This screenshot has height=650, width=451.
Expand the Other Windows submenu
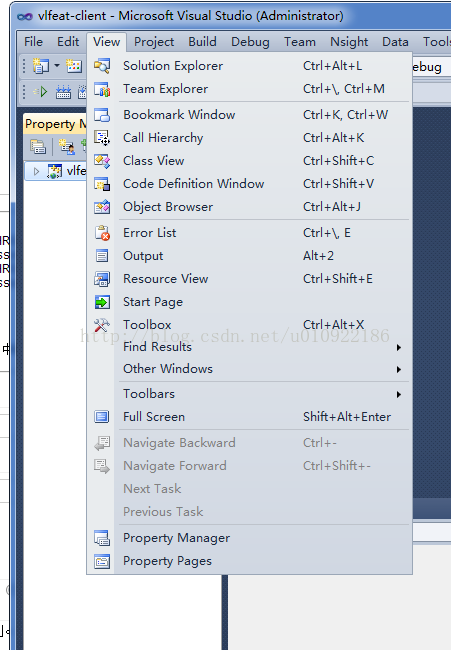coord(398,369)
